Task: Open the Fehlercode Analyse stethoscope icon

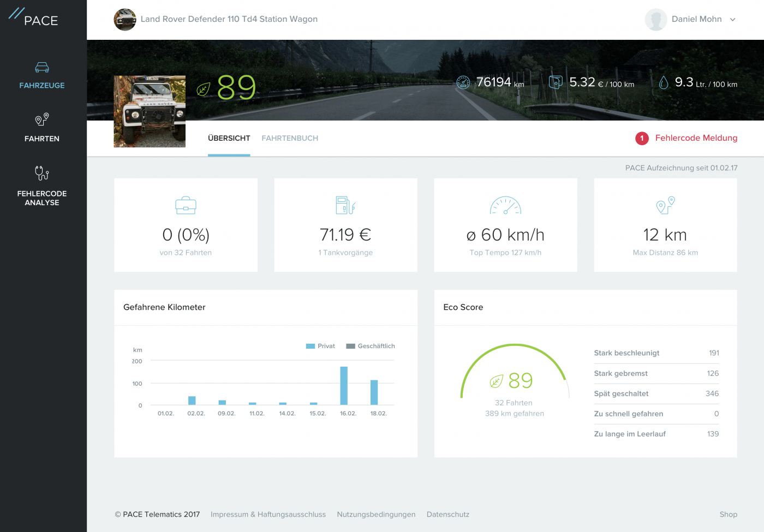Action: coord(42,173)
